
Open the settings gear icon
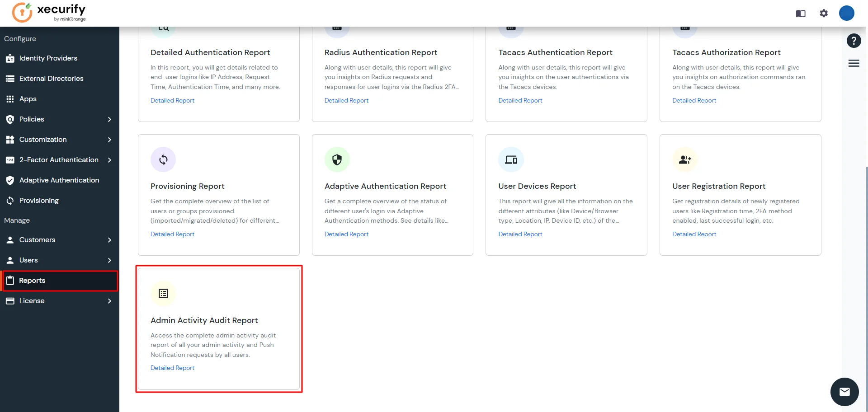pyautogui.click(x=824, y=13)
